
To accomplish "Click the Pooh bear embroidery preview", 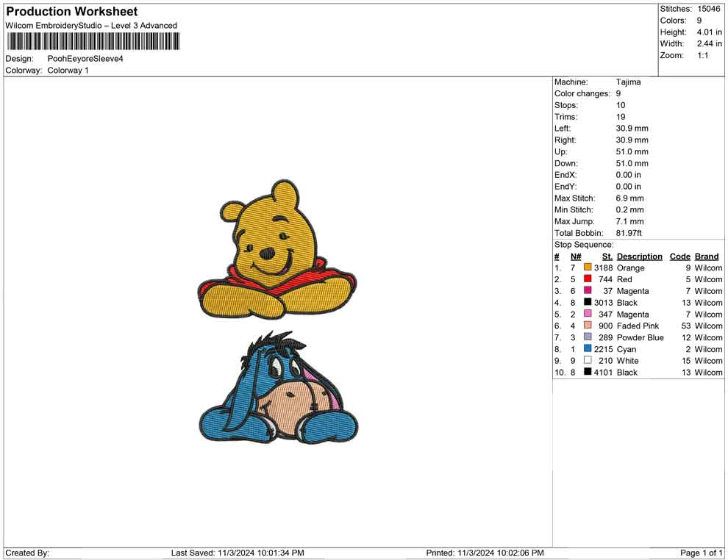I will click(277, 250).
